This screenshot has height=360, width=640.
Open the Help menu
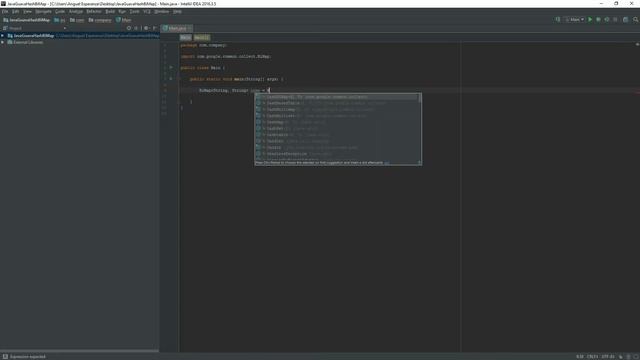(x=177, y=11)
